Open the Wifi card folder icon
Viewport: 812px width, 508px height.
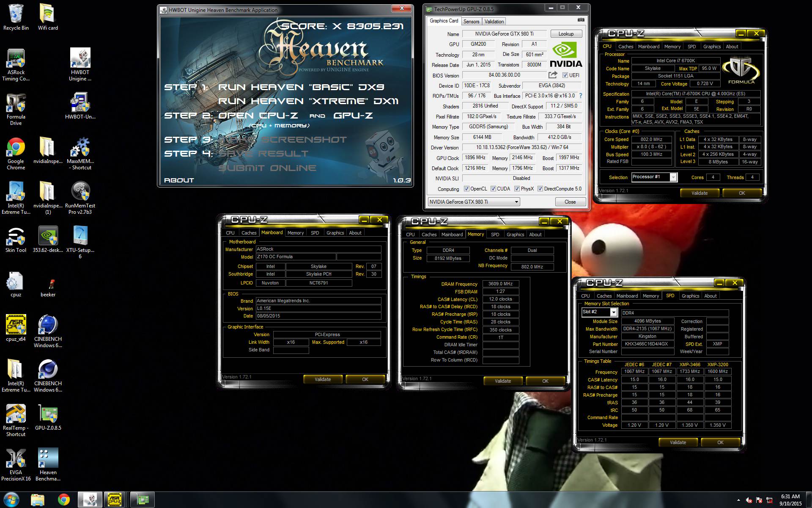click(x=48, y=17)
